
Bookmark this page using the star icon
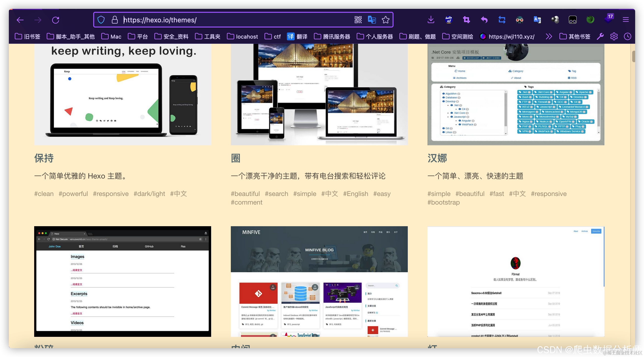click(x=385, y=20)
